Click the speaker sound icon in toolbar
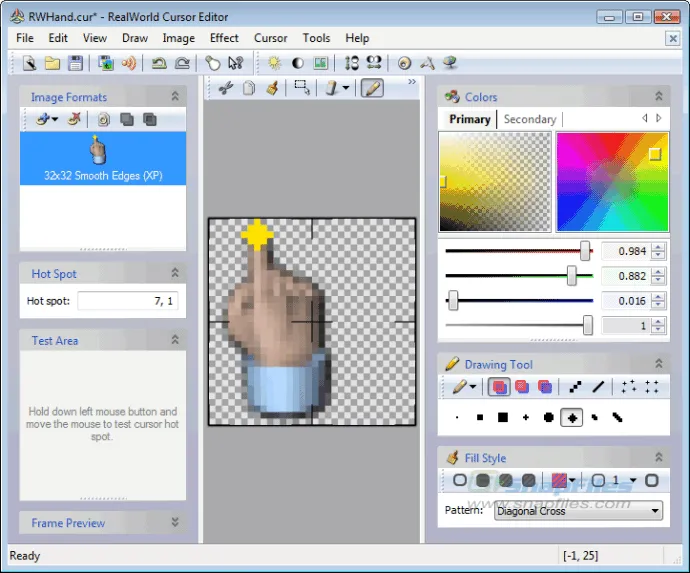Viewport: 690px width, 573px height. tap(129, 63)
